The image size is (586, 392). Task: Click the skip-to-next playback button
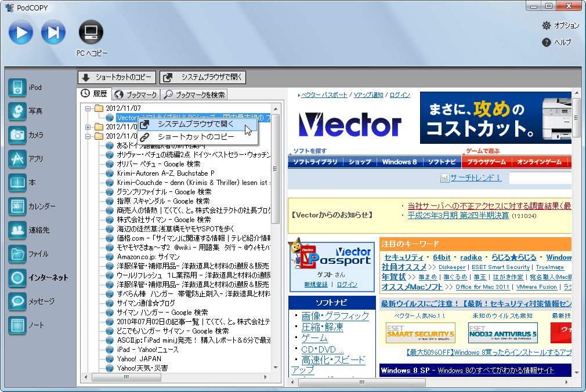[x=53, y=32]
